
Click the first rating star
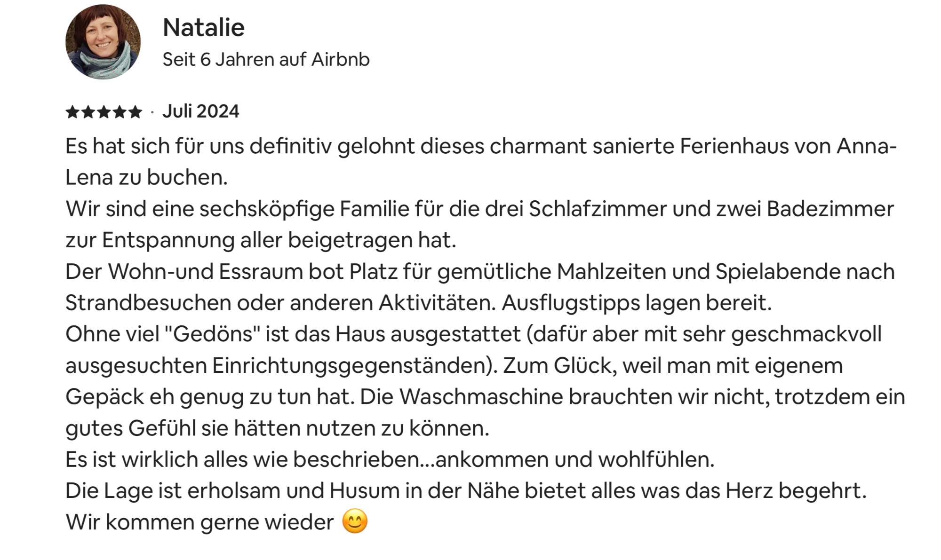click(x=72, y=112)
